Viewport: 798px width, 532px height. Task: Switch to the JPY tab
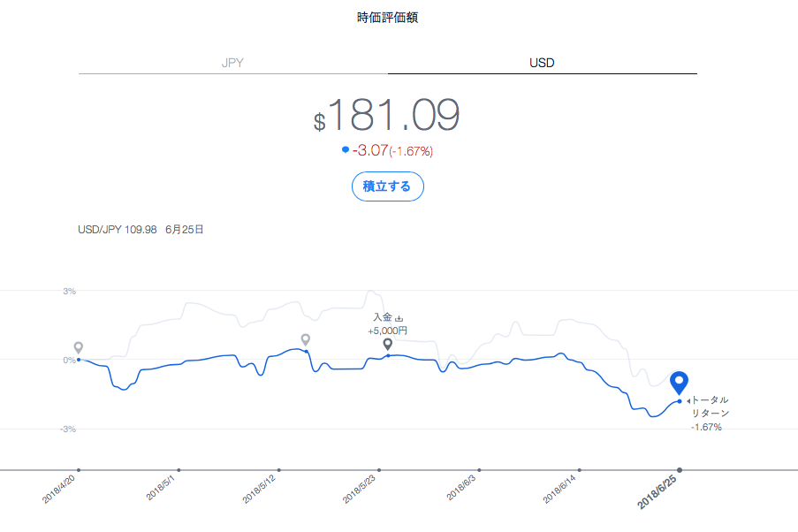click(x=232, y=63)
